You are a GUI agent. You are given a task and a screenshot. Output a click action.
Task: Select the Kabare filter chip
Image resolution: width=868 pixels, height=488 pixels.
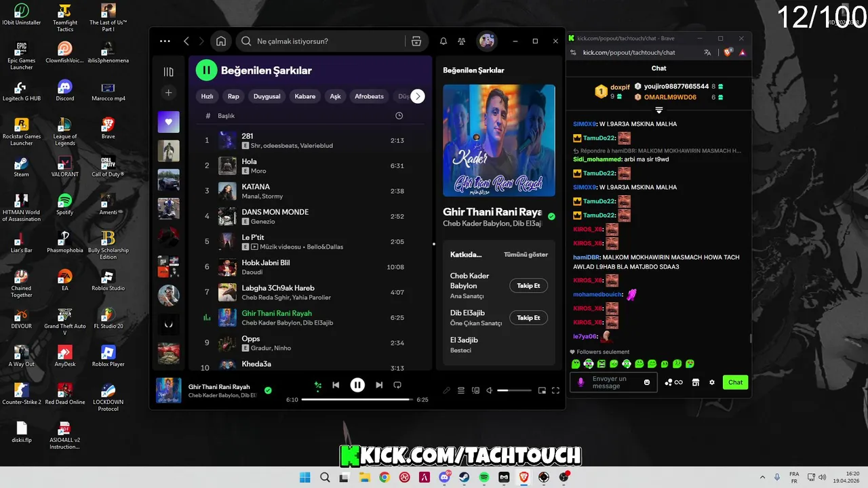[x=305, y=96]
